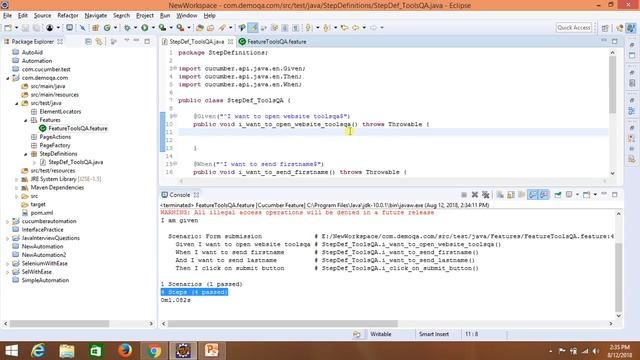Open the Window menu
Image resolution: width=640 pixels, height=360 pixels.
click(x=187, y=16)
